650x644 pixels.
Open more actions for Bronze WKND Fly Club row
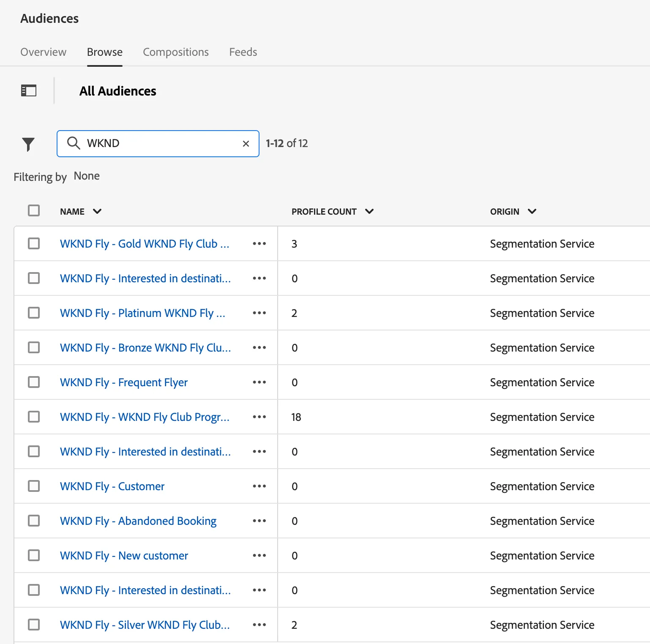point(259,347)
